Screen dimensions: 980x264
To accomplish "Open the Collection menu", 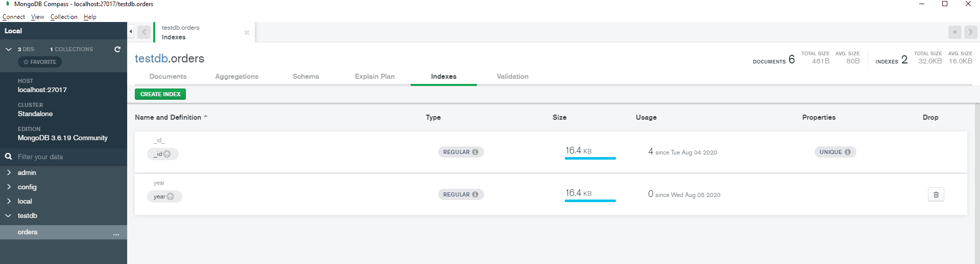I will [x=64, y=17].
